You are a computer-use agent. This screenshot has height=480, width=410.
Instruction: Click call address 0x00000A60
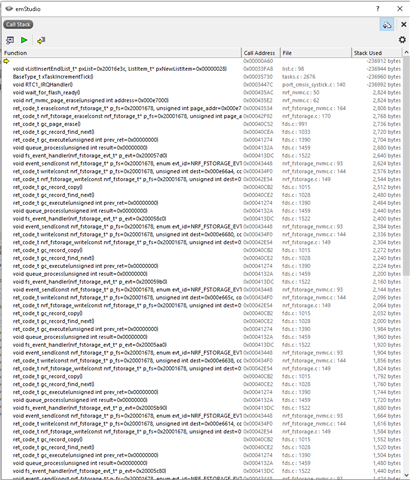[x=258, y=61]
